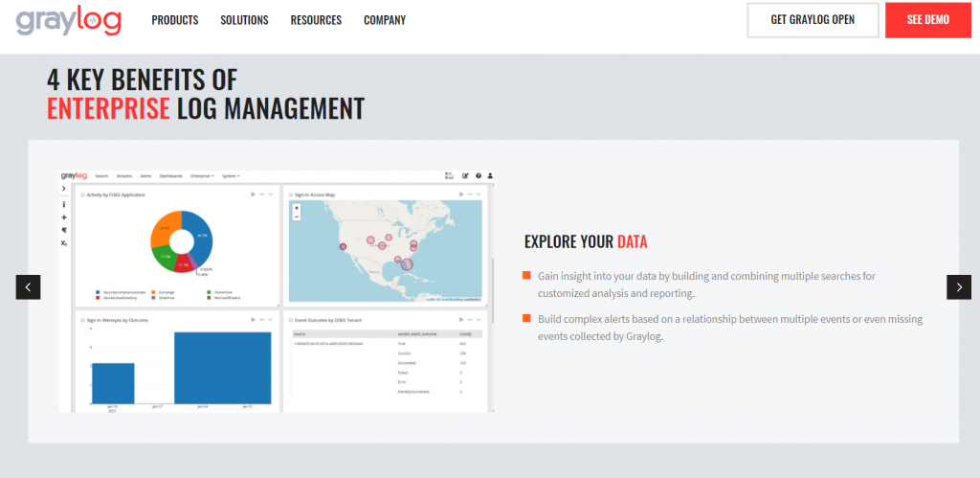The width and height of the screenshot is (980, 478).
Task: Click the plus create icon in dashboard sidebar
Action: (x=64, y=217)
